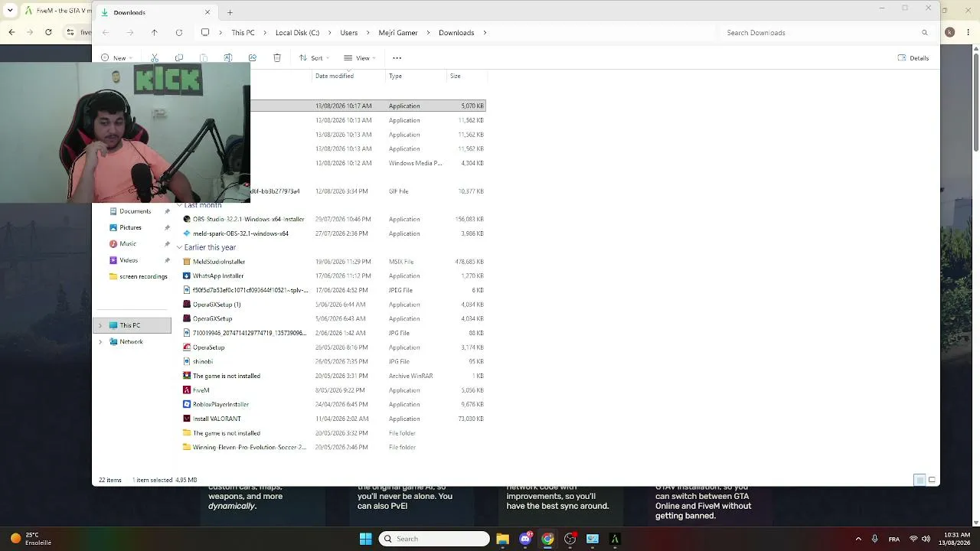The width and height of the screenshot is (980, 551).
Task: Open Documents in the navigation pane
Action: coord(136,211)
